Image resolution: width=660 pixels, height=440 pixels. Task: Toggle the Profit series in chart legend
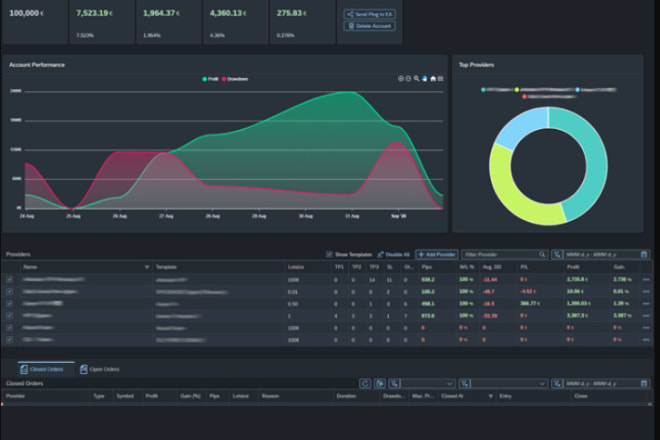210,79
